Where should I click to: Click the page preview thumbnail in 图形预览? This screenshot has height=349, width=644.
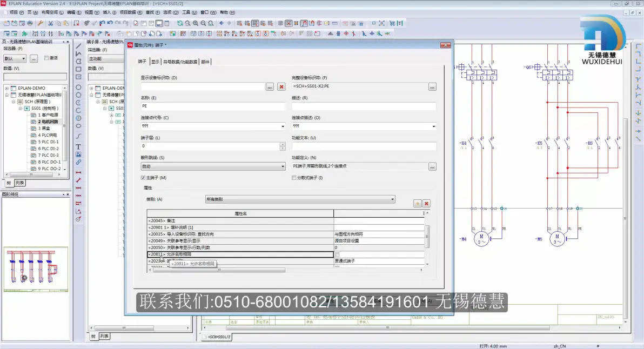click(x=36, y=269)
